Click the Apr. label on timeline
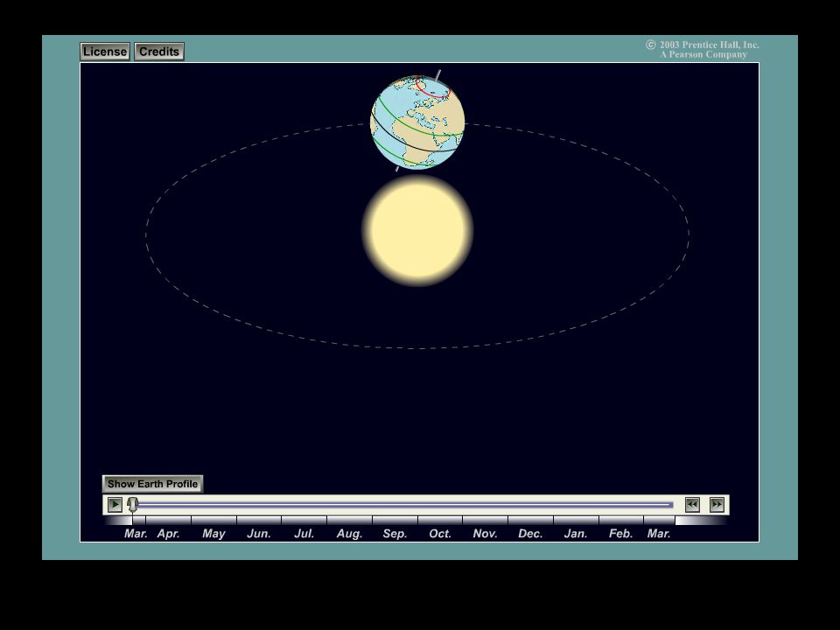Image resolution: width=840 pixels, height=630 pixels. [x=168, y=534]
